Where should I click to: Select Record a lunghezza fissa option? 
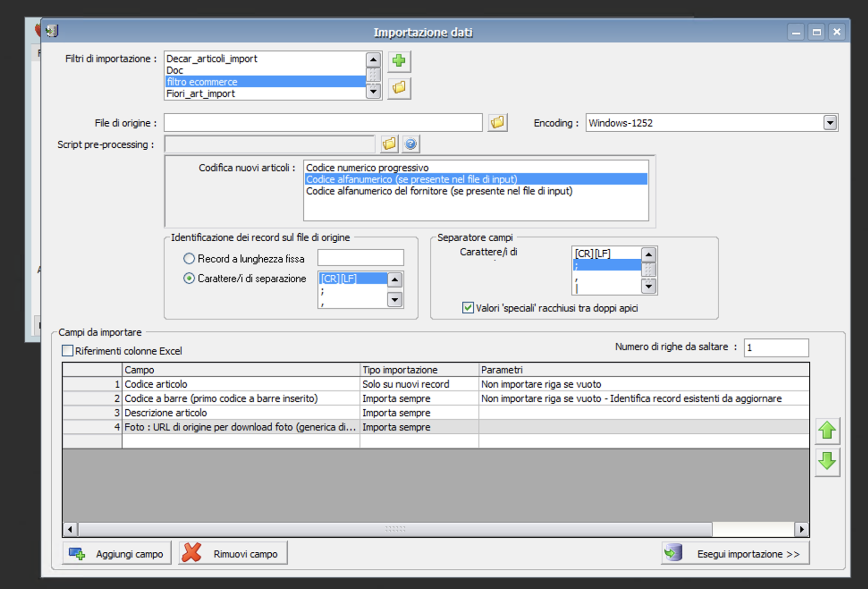click(x=189, y=259)
